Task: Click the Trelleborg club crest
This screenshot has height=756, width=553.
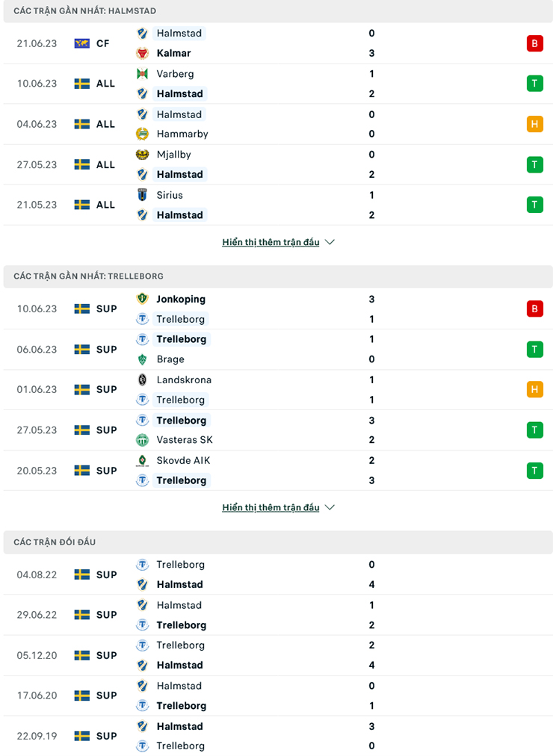Action: coord(143,319)
